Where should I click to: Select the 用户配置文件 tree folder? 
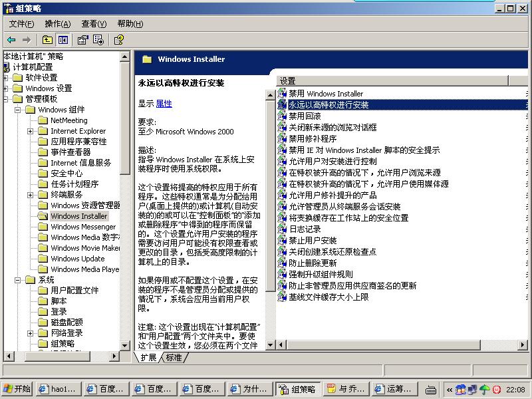(74, 291)
